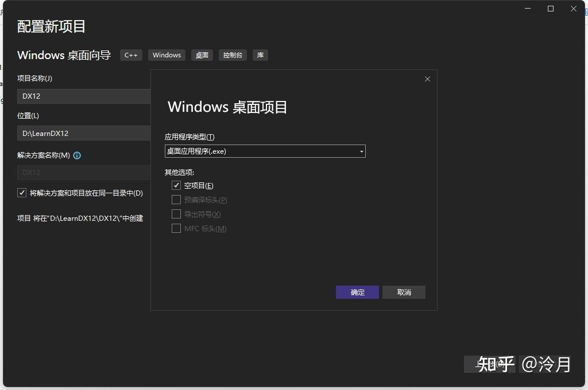Select the C++ tag
Screen dimensions: 588x390
(x=130, y=55)
